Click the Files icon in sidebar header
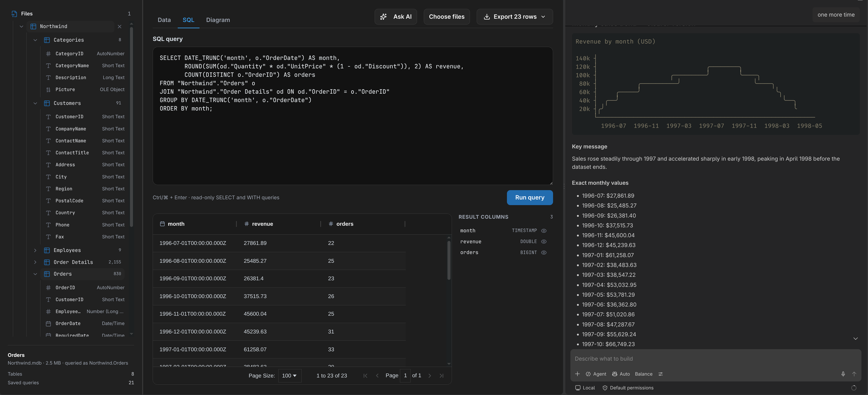The height and width of the screenshot is (395, 868). tap(14, 14)
